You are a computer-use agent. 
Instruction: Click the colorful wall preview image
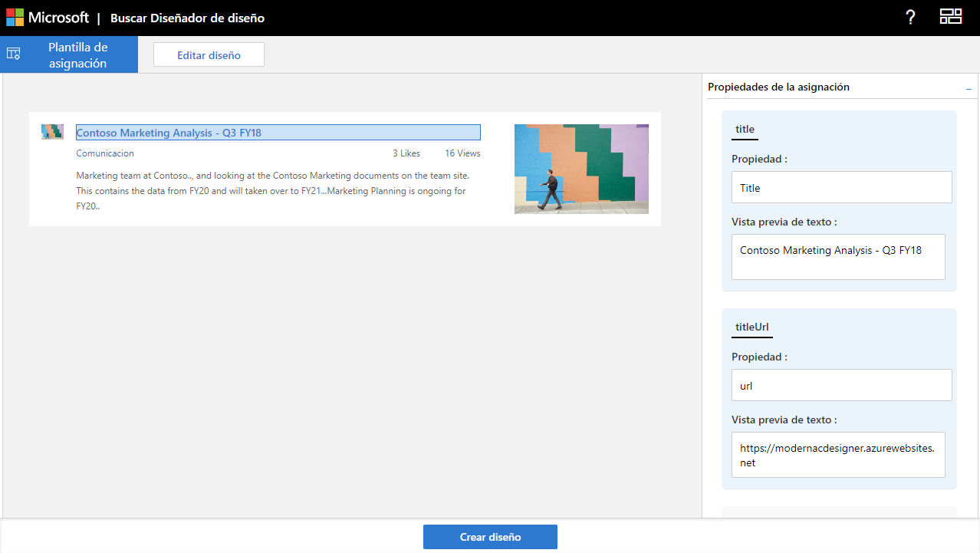tap(581, 169)
